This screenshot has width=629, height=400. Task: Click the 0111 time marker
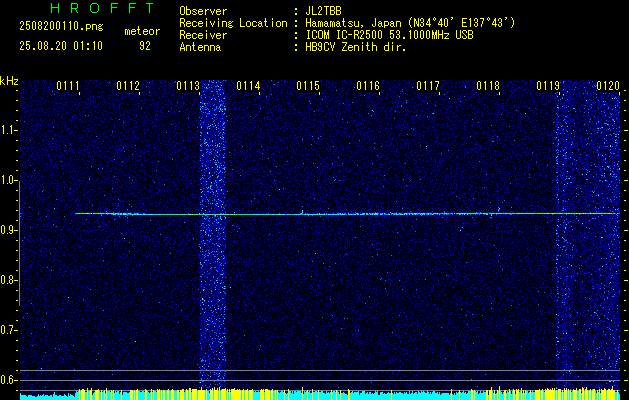(68, 85)
